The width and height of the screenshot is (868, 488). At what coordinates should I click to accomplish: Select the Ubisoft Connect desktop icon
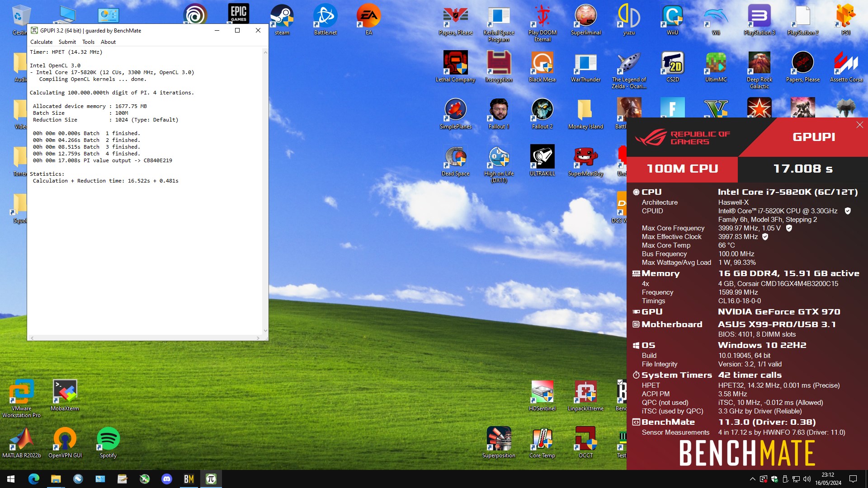point(195,14)
